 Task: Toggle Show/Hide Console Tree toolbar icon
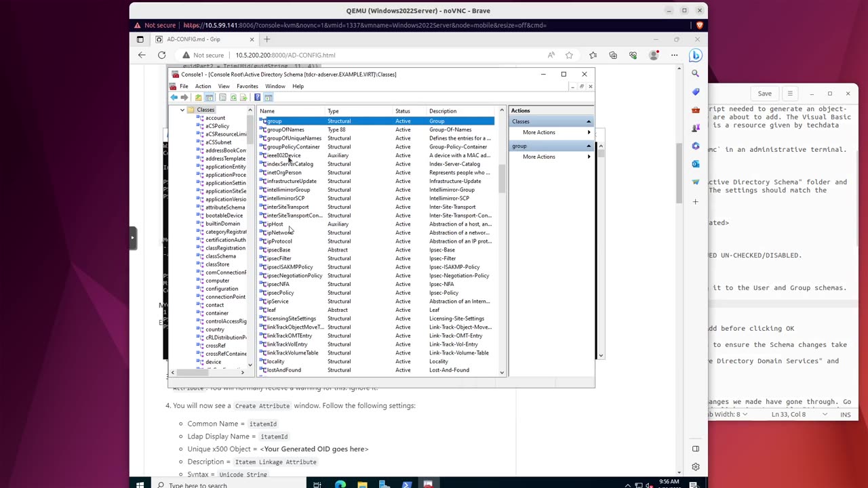209,98
